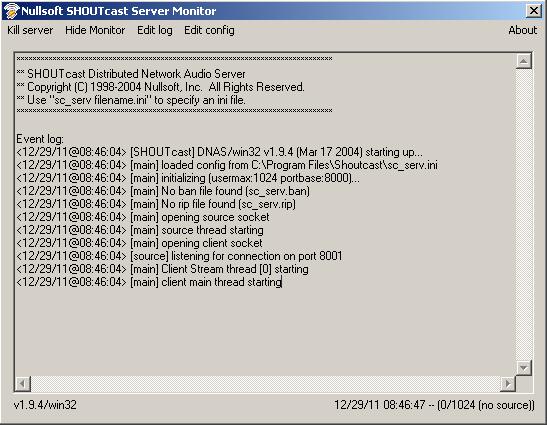This screenshot has height=425, width=547.
Task: Close the SHOUTcast Server Monitor window
Action: coord(534,11)
